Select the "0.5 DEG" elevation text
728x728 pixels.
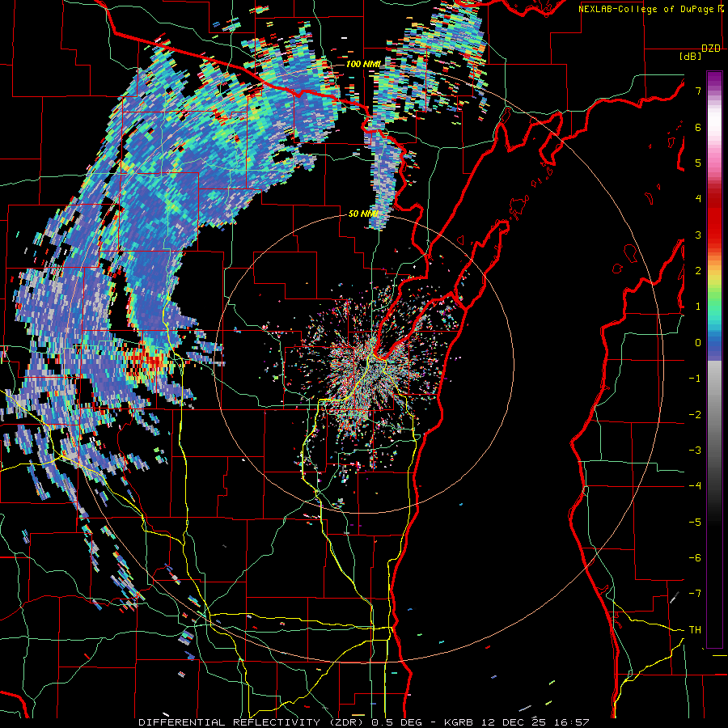[x=396, y=722]
